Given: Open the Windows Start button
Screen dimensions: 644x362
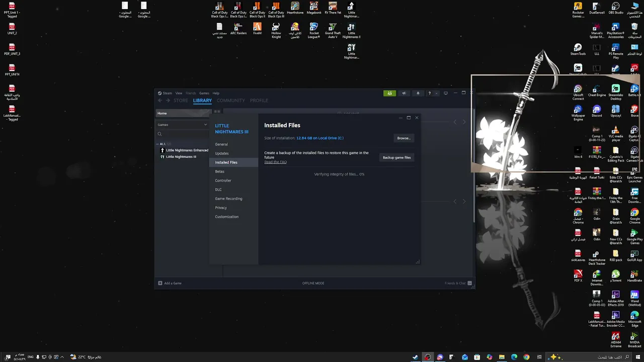Looking at the screenshot, I should [x=638, y=357].
